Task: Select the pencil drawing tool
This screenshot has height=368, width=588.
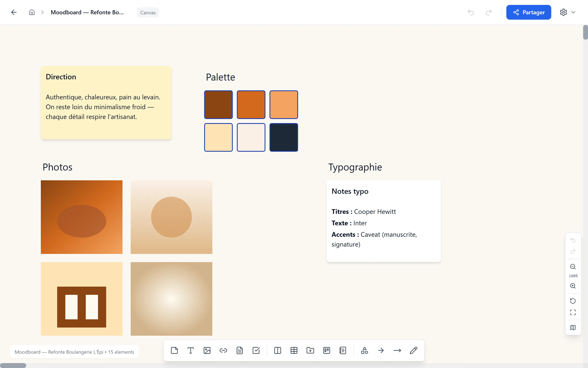Action: pos(414,350)
